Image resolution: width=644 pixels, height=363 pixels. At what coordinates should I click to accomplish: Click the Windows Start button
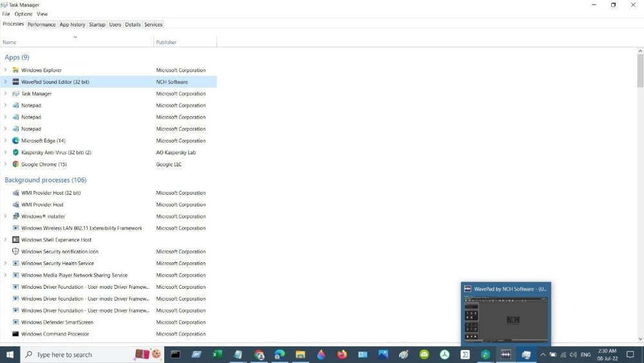(x=10, y=355)
